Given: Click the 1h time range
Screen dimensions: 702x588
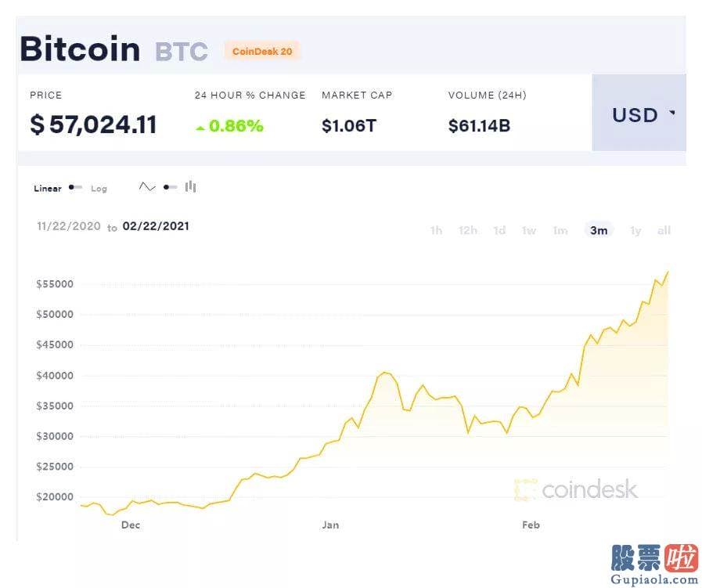Looking at the screenshot, I should coord(436,231).
